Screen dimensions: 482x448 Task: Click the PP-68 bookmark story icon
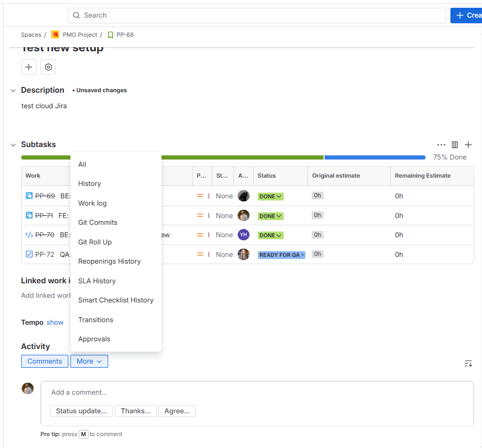tap(110, 35)
